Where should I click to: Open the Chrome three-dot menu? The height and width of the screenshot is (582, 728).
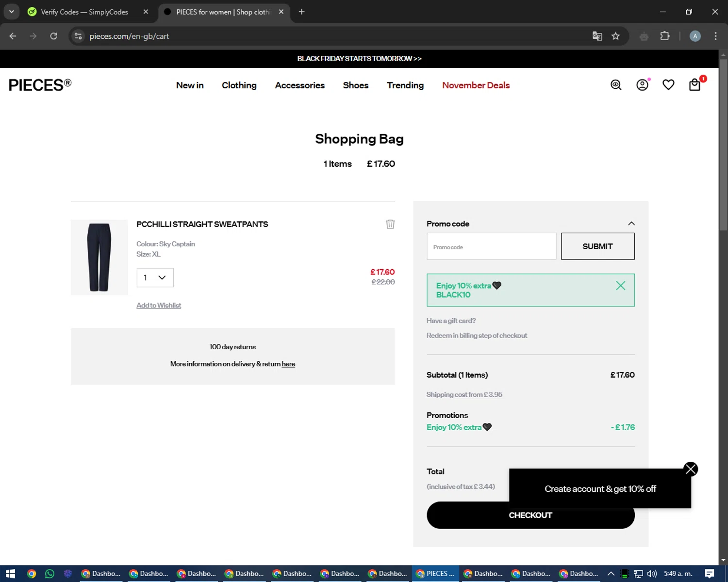tap(715, 36)
